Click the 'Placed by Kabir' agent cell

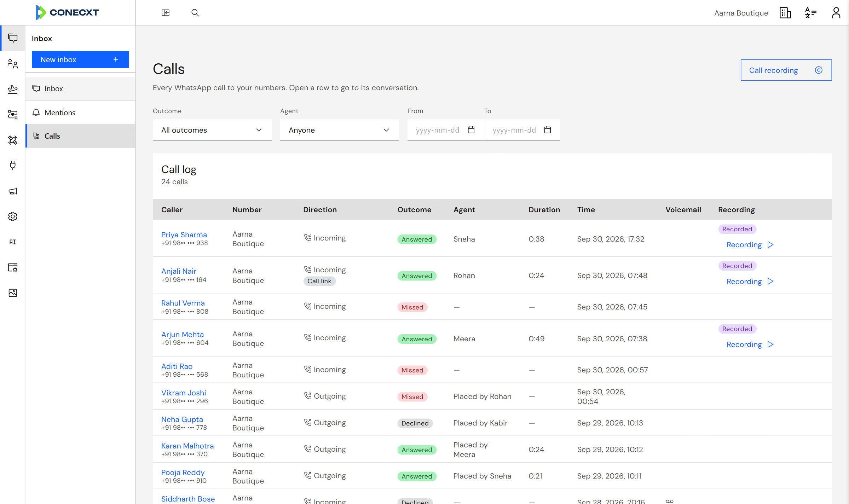(x=480, y=423)
